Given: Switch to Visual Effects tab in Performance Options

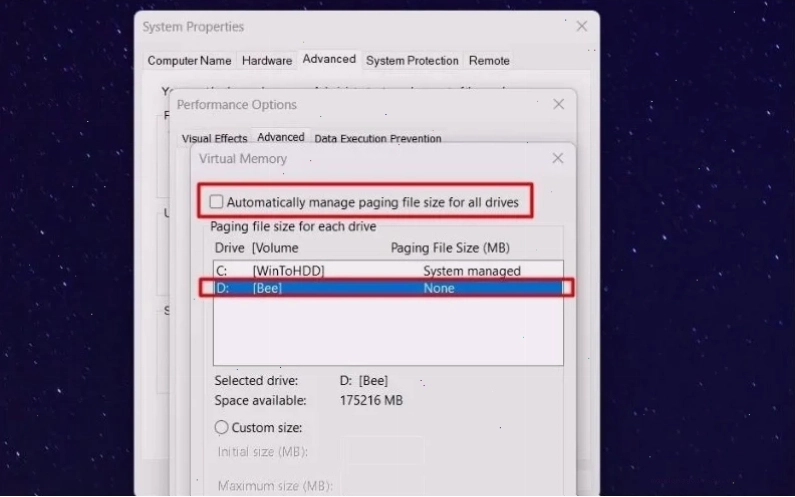Looking at the screenshot, I should [214, 138].
